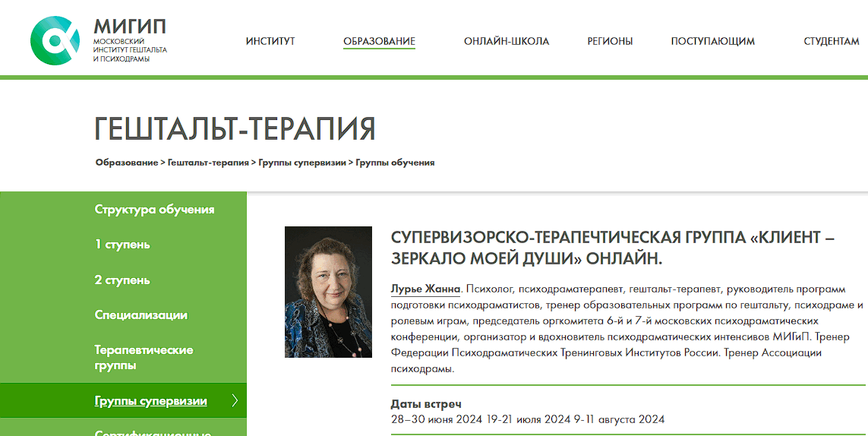
Task: Follow the Гештальт-терапия breadcrumb link
Action: click(208, 163)
